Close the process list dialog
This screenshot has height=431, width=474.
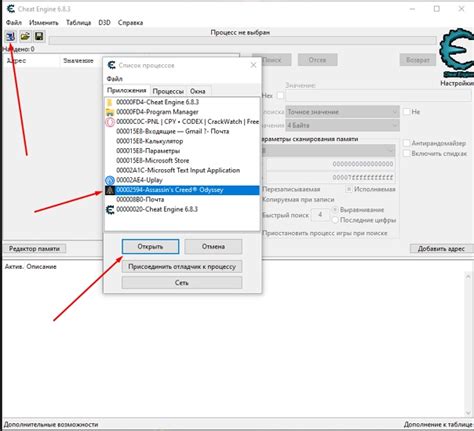253,65
